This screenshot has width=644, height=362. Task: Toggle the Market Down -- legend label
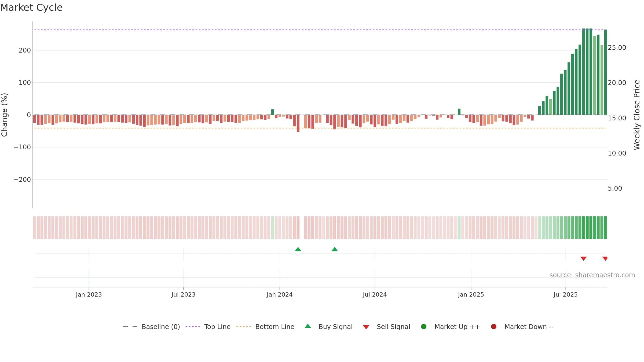529,327
